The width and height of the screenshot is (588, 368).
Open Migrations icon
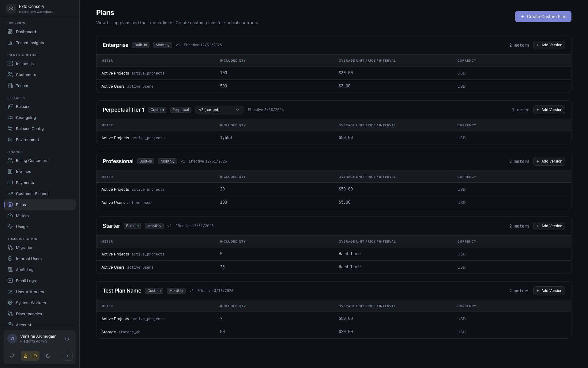tap(10, 247)
